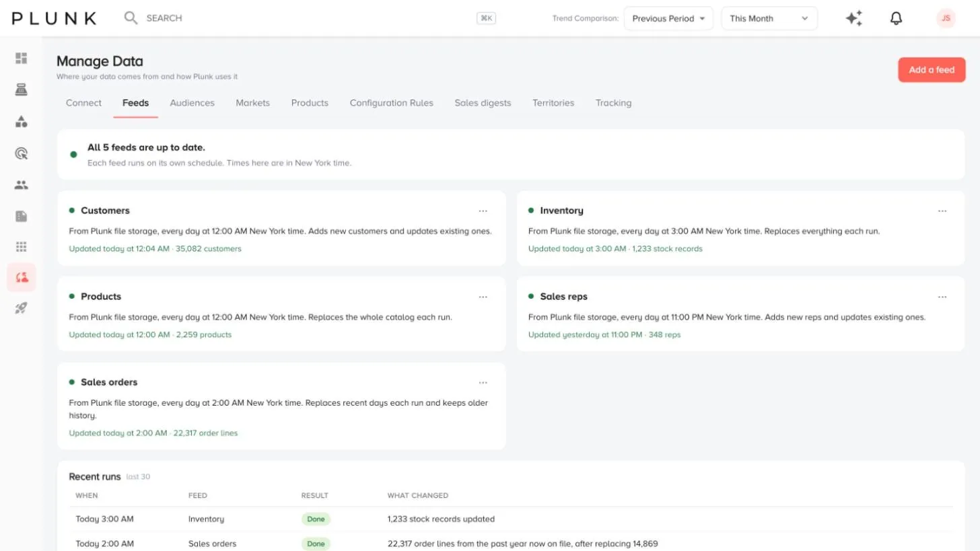
Task: Click into the SEARCH field
Action: (164, 18)
